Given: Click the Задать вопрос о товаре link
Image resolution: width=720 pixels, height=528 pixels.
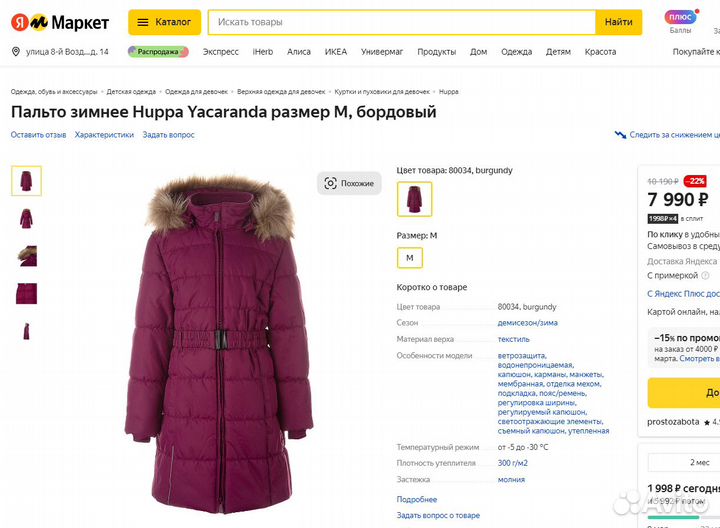Looking at the screenshot, I should pyautogui.click(x=438, y=515).
